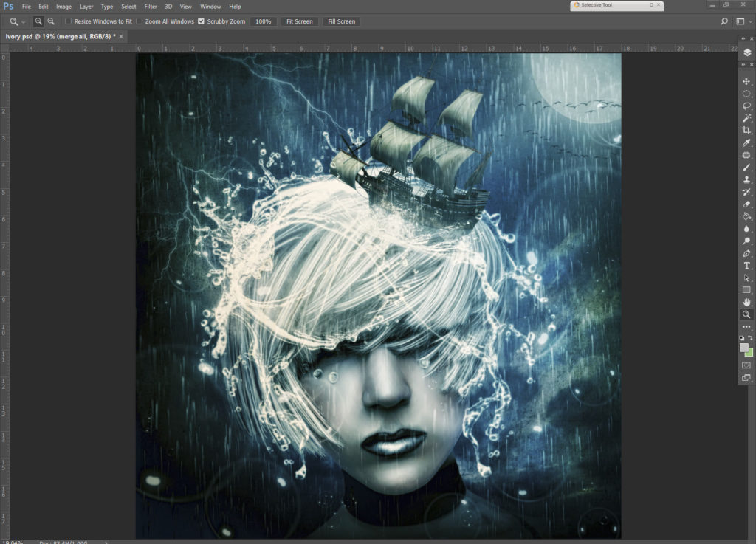Screen dimensions: 756x544
Task: Select the Horizontal Type tool
Action: point(746,266)
